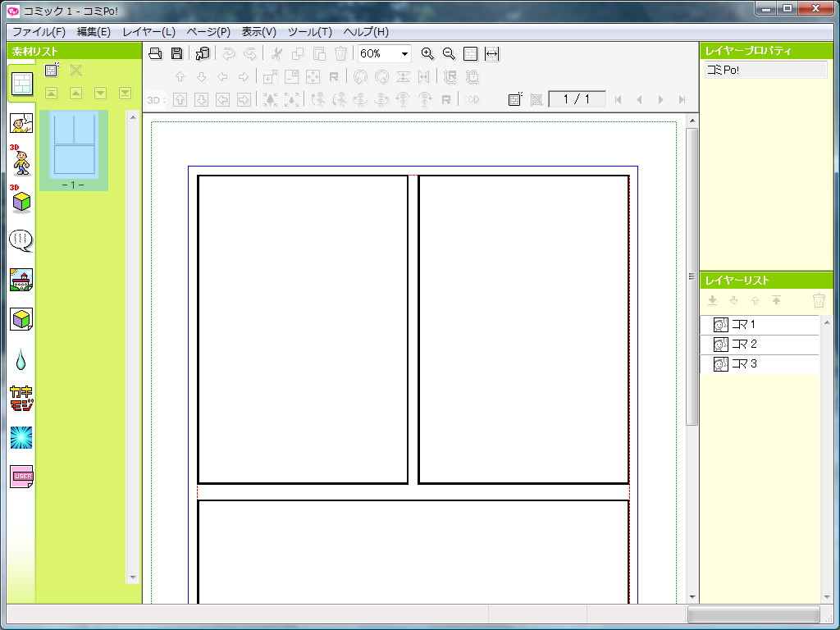Go to the previous page arrow
Viewport: 840px width, 630px height.
click(639, 99)
